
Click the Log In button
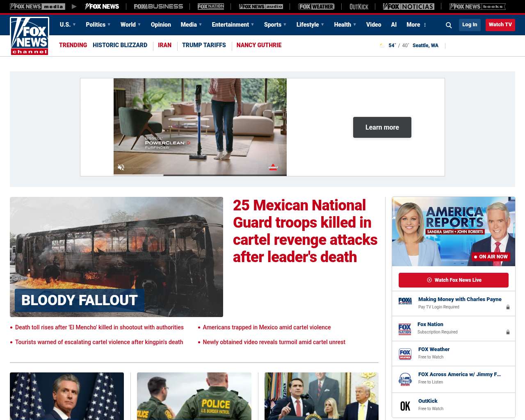pyautogui.click(x=470, y=25)
